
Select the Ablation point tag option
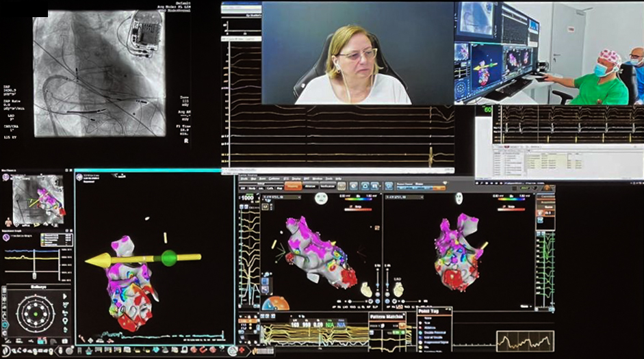click(430, 328)
